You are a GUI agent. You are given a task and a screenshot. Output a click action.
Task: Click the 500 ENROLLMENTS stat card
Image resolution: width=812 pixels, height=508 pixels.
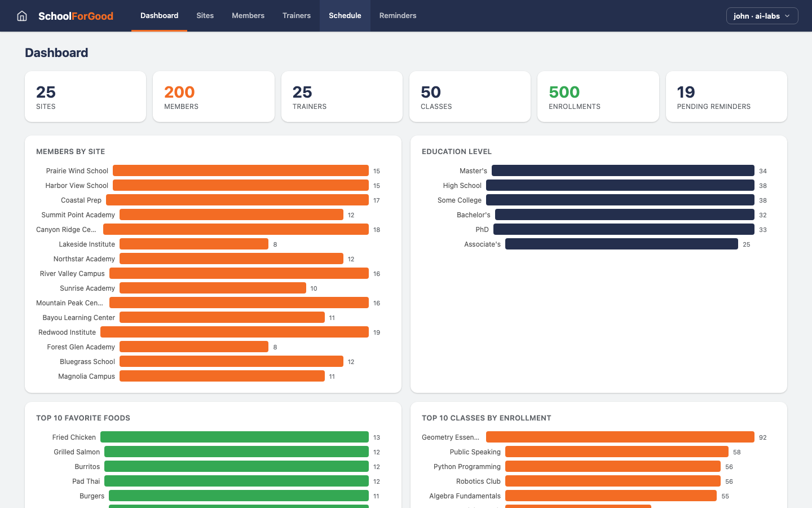(x=598, y=96)
